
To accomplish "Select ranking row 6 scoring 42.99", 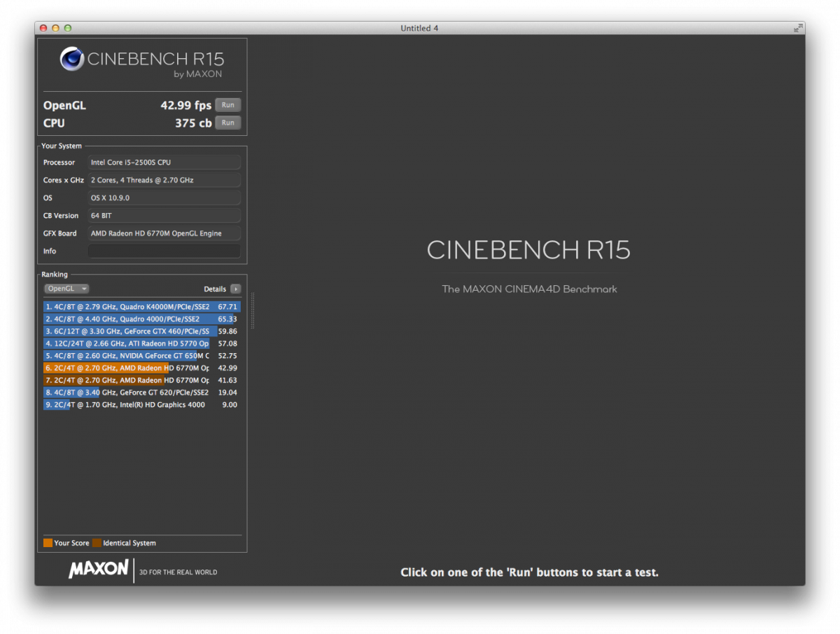I will 141,368.
